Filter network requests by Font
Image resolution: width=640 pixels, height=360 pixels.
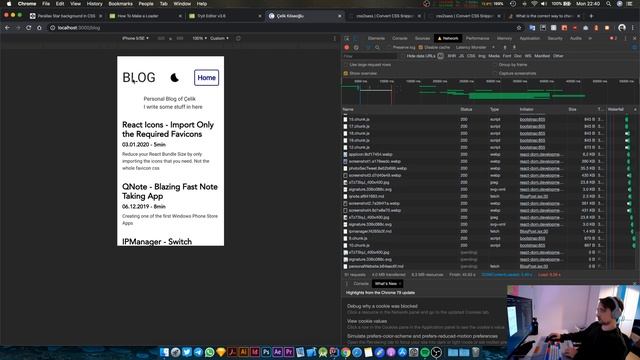tap(507, 56)
